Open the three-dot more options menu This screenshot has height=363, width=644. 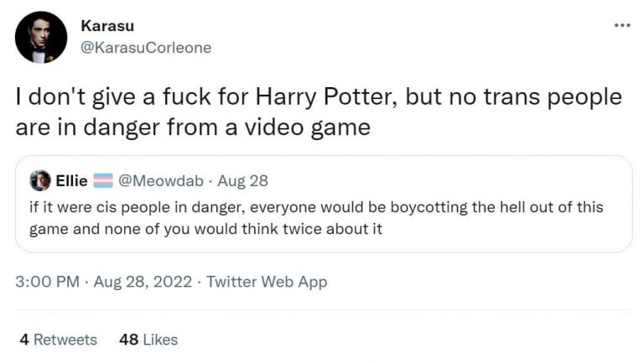click(x=621, y=25)
